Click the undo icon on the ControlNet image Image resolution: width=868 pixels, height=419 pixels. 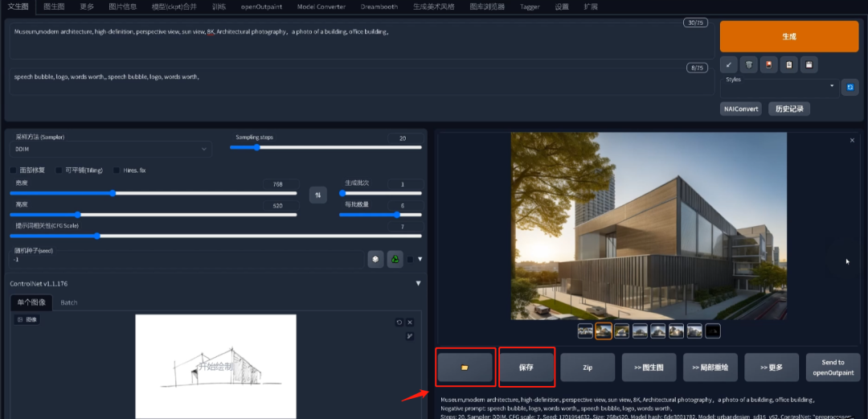coord(399,322)
